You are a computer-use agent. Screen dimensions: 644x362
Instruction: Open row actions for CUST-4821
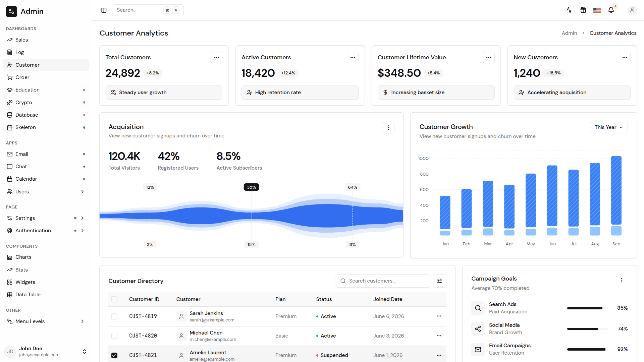coord(439,355)
